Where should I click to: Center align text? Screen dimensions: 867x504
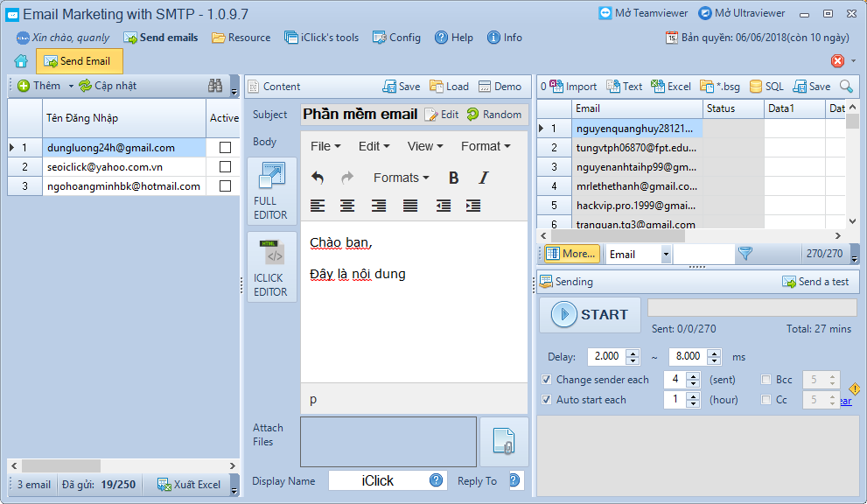coord(347,206)
